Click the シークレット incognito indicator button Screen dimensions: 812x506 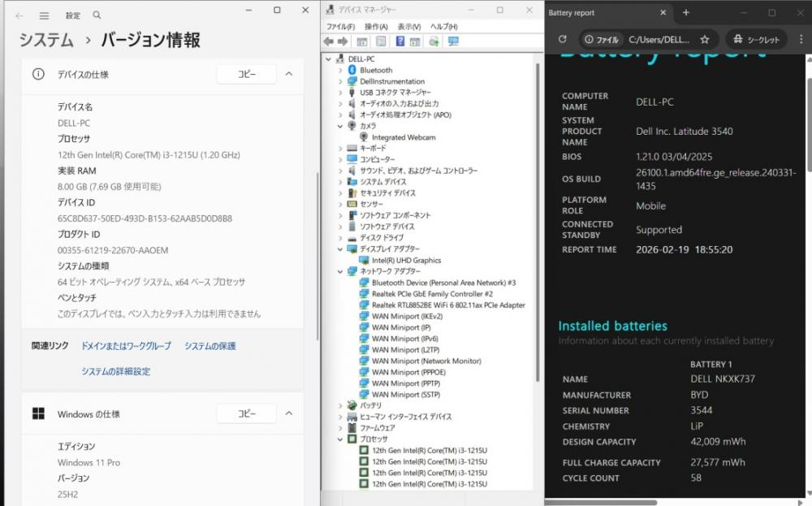(x=756, y=39)
